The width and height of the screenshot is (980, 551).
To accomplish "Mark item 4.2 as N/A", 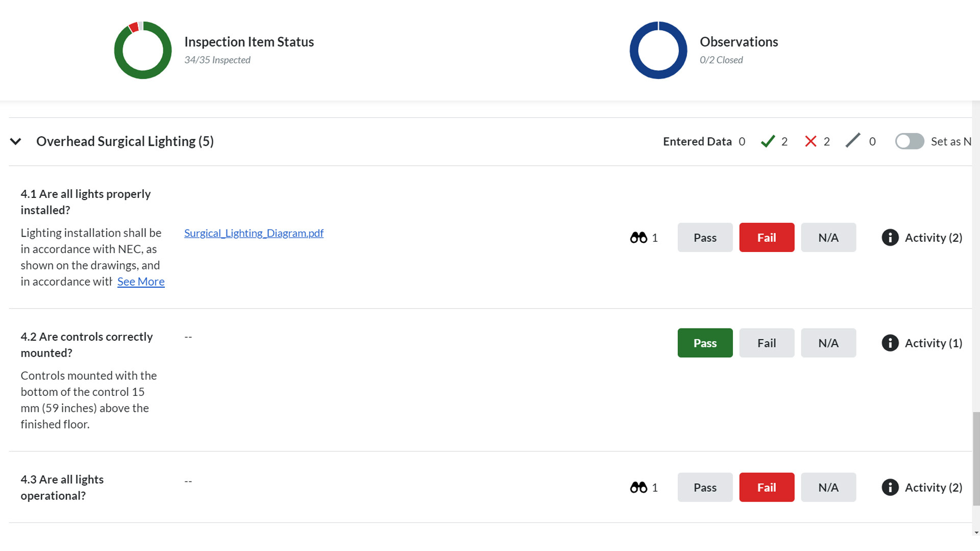I will [x=828, y=342].
